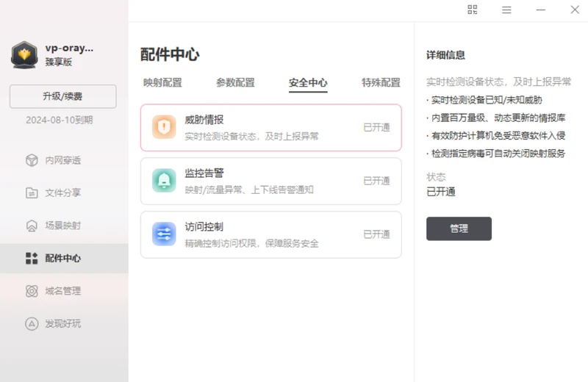Viewport: 588px width, 382px height.
Task: Click the 监控告警 bell icon
Action: pyautogui.click(x=164, y=180)
